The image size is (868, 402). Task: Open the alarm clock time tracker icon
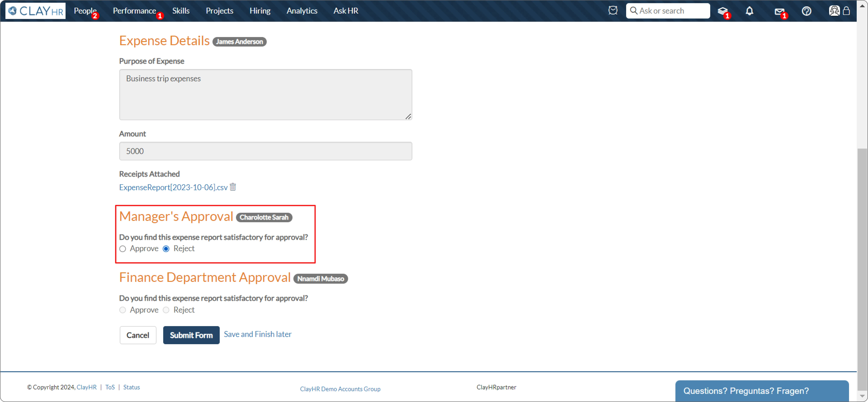coord(613,10)
